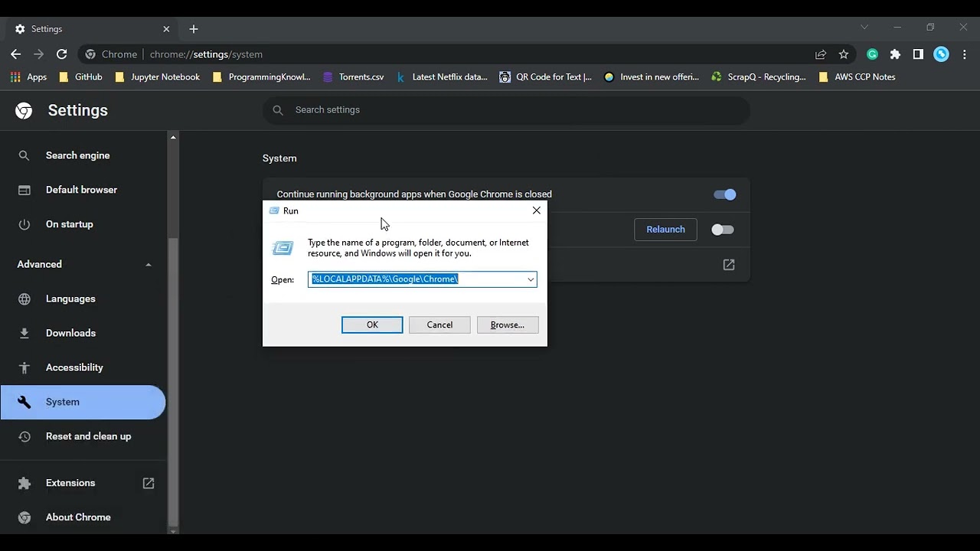980x551 pixels.
Task: Bookmark this page with the star icon
Action: click(844, 54)
